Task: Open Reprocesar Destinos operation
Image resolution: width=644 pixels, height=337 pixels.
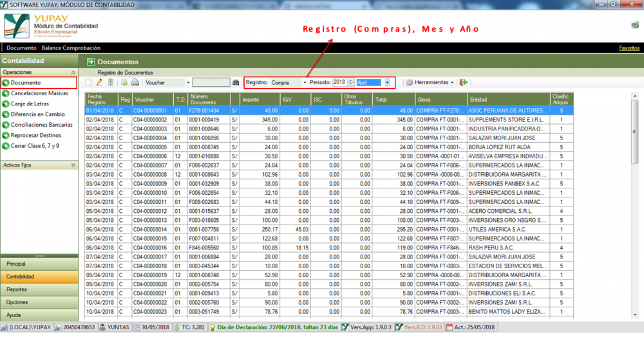Action: coord(35,135)
